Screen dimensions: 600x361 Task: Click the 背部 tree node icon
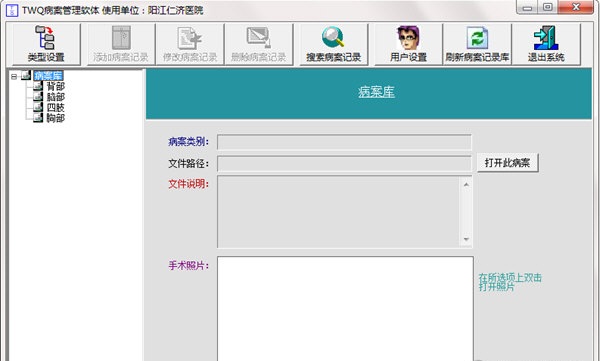[38, 86]
